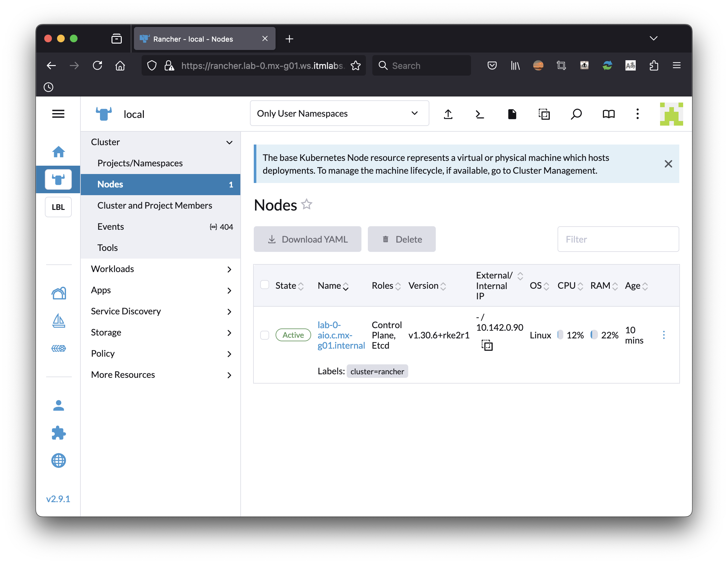Download the KubeConfig file icon
The image size is (728, 564).
512,114
